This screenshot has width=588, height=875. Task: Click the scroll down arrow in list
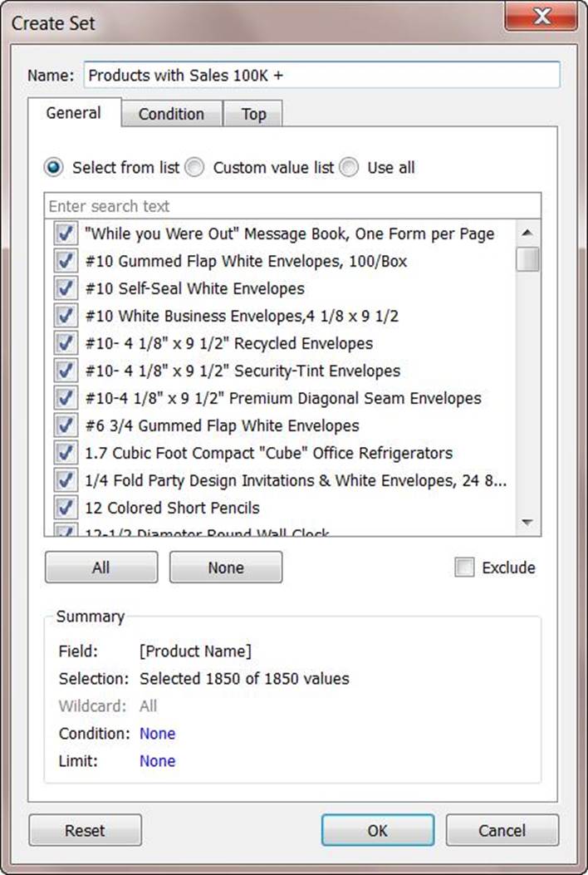527,522
